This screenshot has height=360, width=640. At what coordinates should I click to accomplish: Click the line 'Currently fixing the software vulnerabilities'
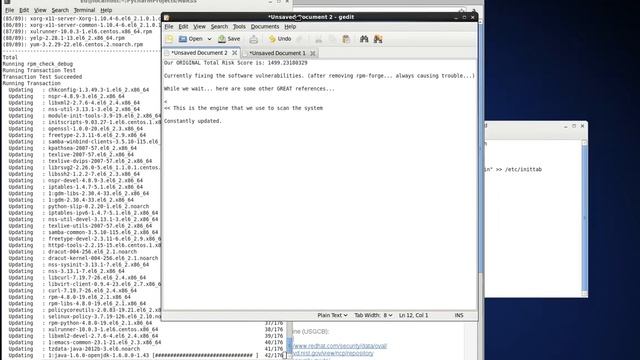tap(319, 76)
